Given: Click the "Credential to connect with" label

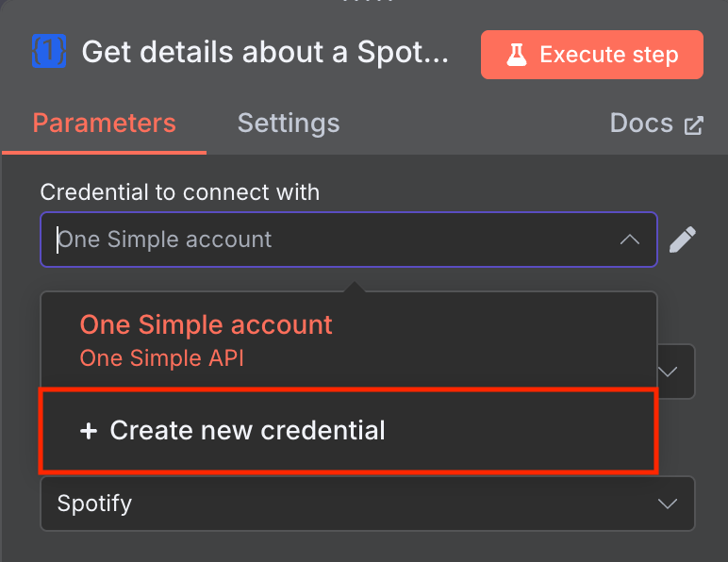Looking at the screenshot, I should coord(179,192).
